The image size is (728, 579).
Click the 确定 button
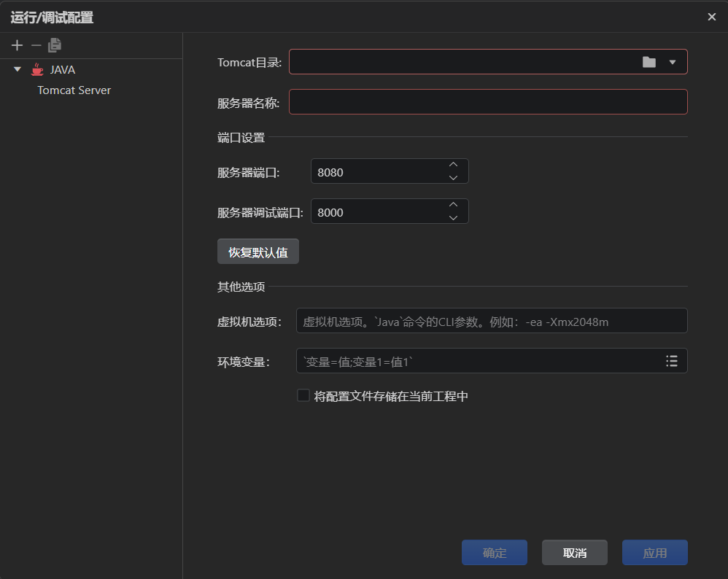point(495,553)
